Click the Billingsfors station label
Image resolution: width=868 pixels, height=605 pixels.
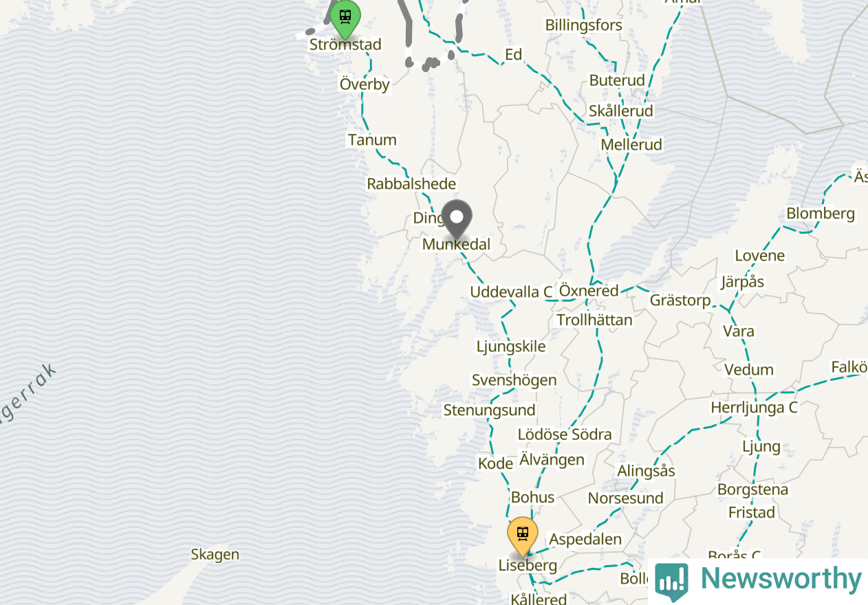pos(583,25)
